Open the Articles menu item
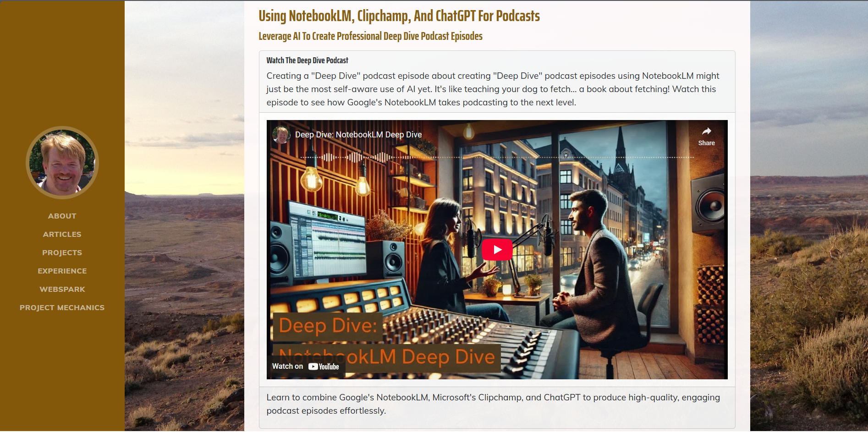This screenshot has width=868, height=432. pyautogui.click(x=62, y=234)
